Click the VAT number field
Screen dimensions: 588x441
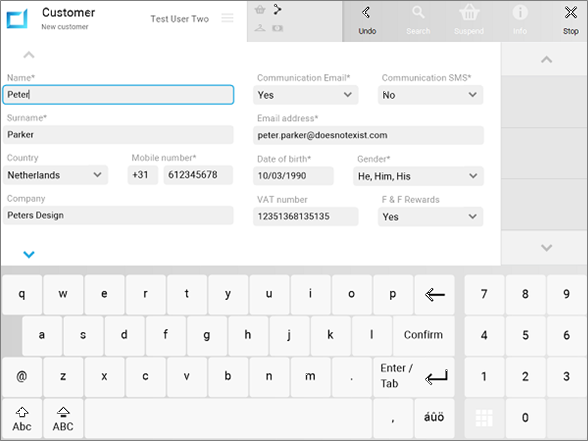pos(306,216)
